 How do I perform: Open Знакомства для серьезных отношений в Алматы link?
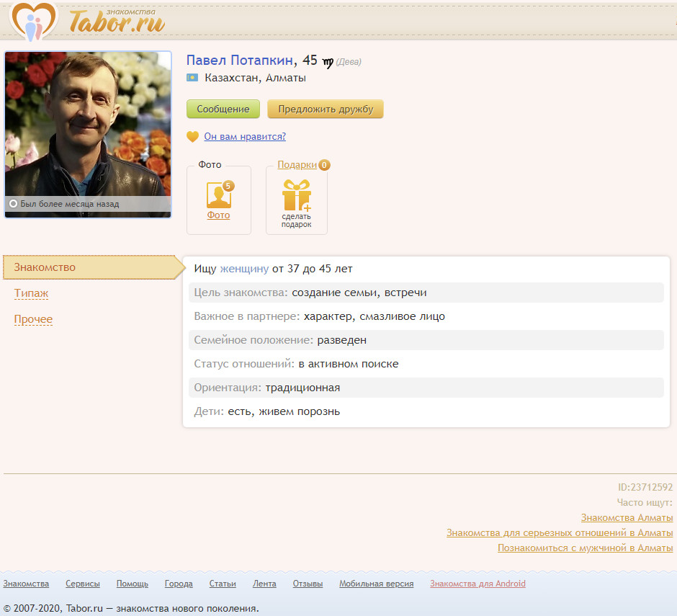(x=560, y=532)
